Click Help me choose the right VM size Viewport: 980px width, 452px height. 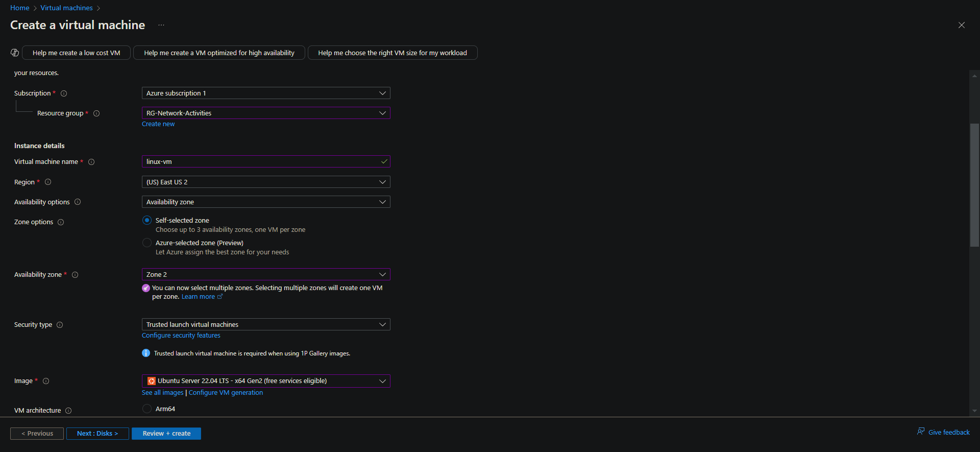point(393,53)
